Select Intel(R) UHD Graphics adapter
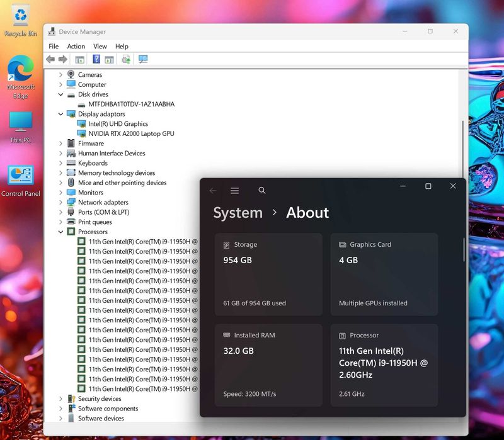This screenshot has width=504, height=440. pyautogui.click(x=118, y=123)
